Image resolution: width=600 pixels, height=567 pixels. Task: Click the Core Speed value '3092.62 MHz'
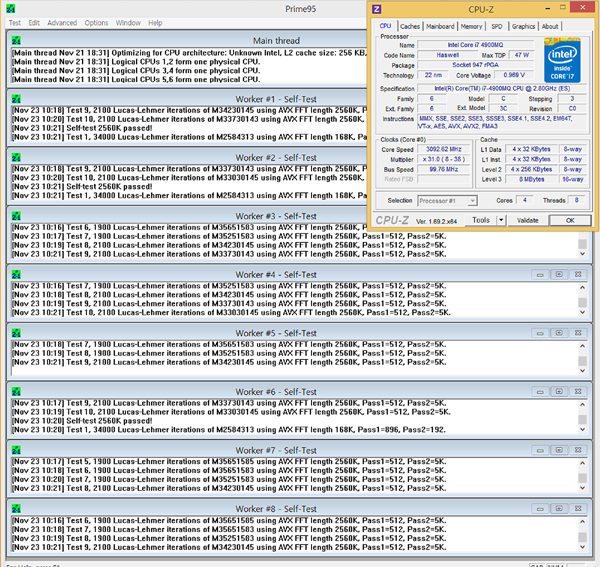point(443,149)
